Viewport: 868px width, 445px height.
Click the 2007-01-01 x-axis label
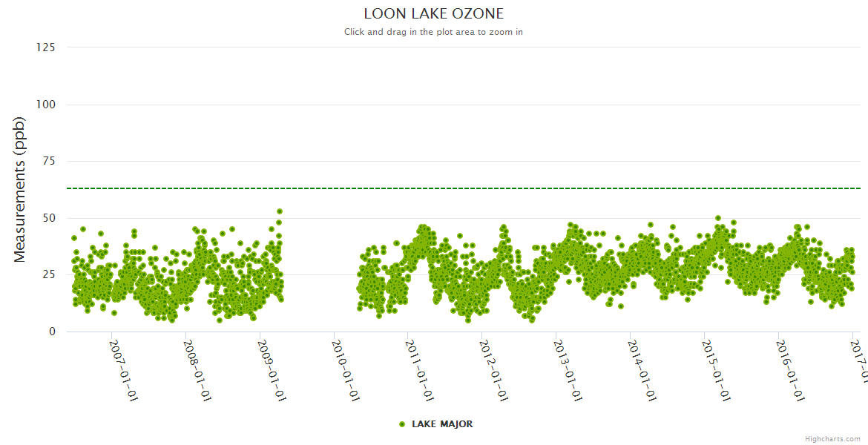[124, 369]
